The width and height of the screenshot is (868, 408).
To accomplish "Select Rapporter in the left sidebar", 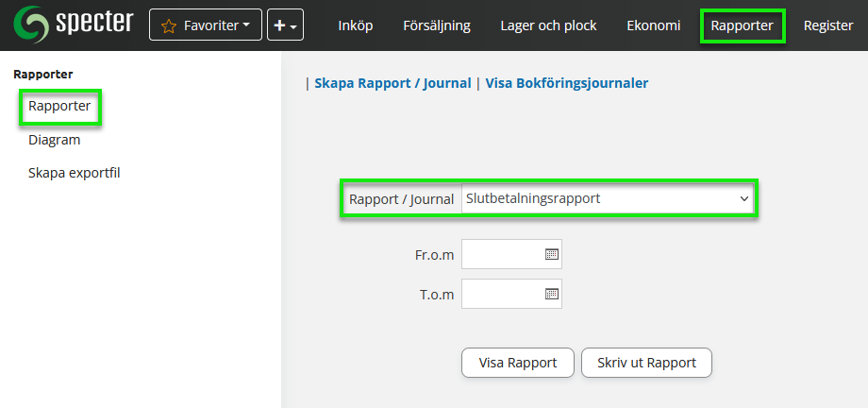I will point(59,106).
